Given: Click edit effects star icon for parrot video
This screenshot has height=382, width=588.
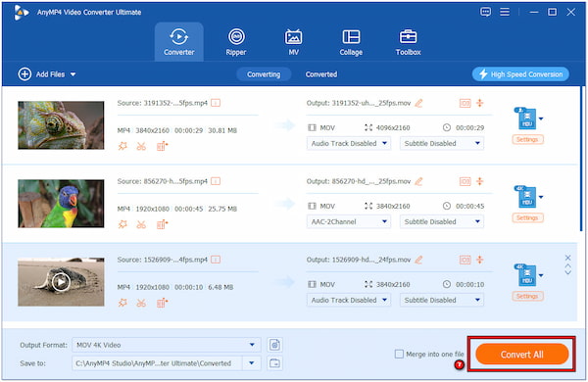Looking at the screenshot, I should (122, 224).
